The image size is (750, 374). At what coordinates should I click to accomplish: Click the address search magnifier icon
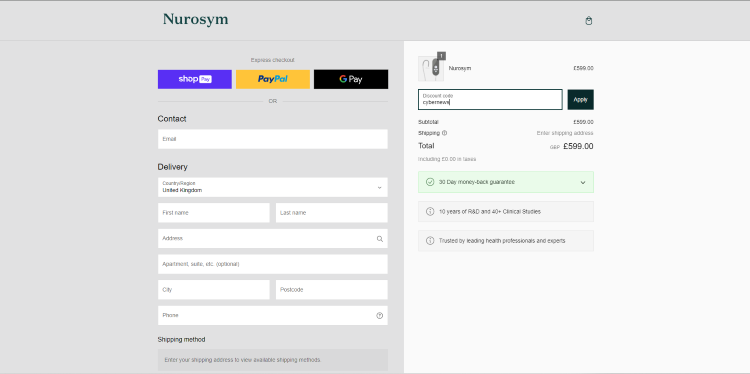click(x=380, y=239)
